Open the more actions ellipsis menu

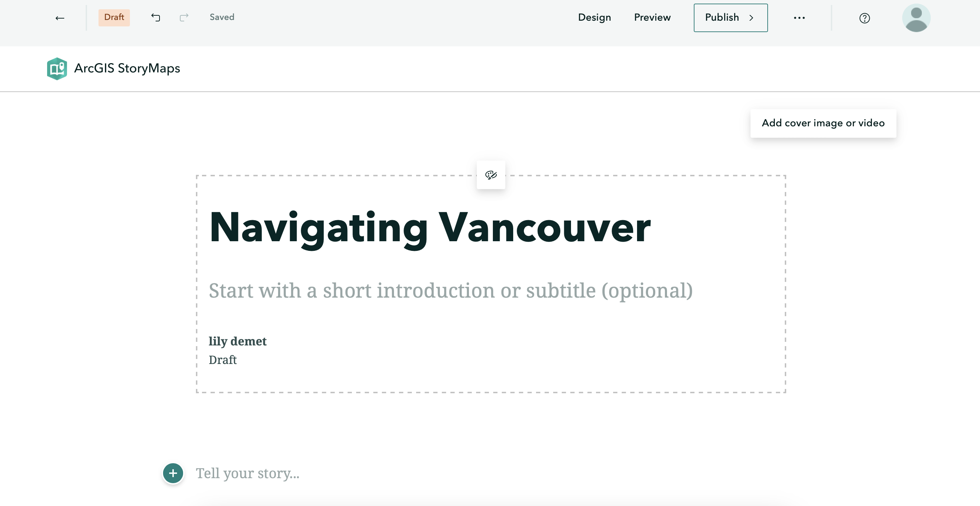799,18
